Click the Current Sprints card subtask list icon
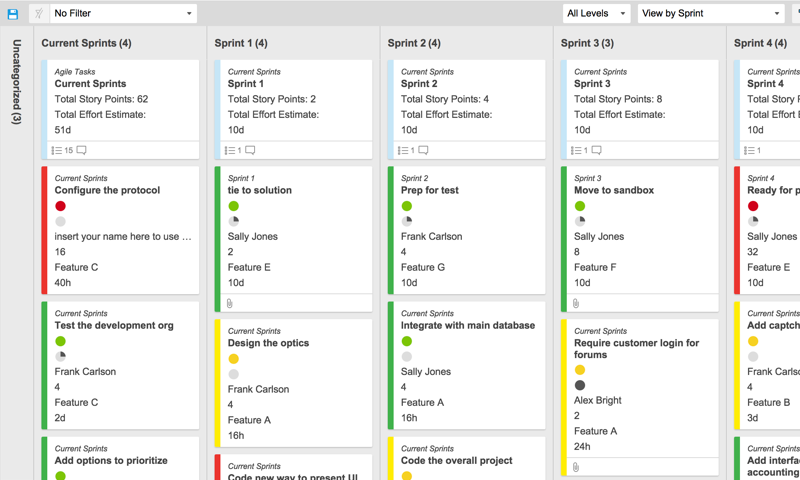Screen dimensions: 800x480 [x=57, y=151]
